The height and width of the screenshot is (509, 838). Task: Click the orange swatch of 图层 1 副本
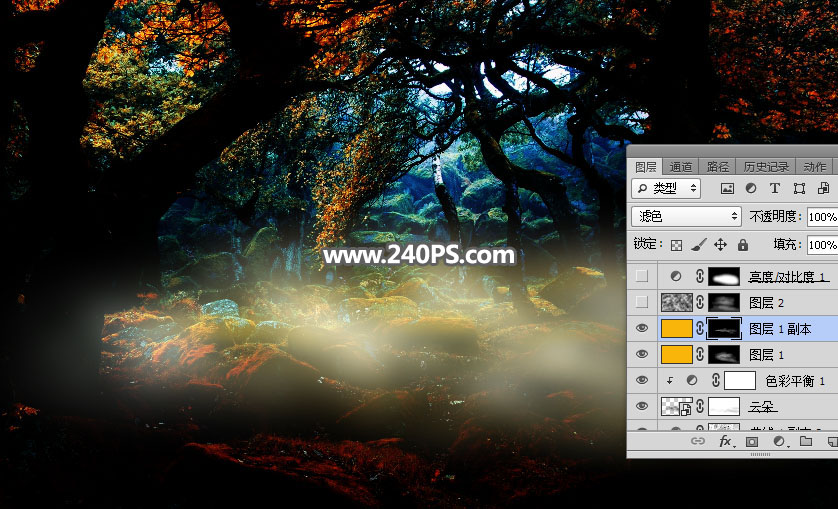[x=677, y=328]
